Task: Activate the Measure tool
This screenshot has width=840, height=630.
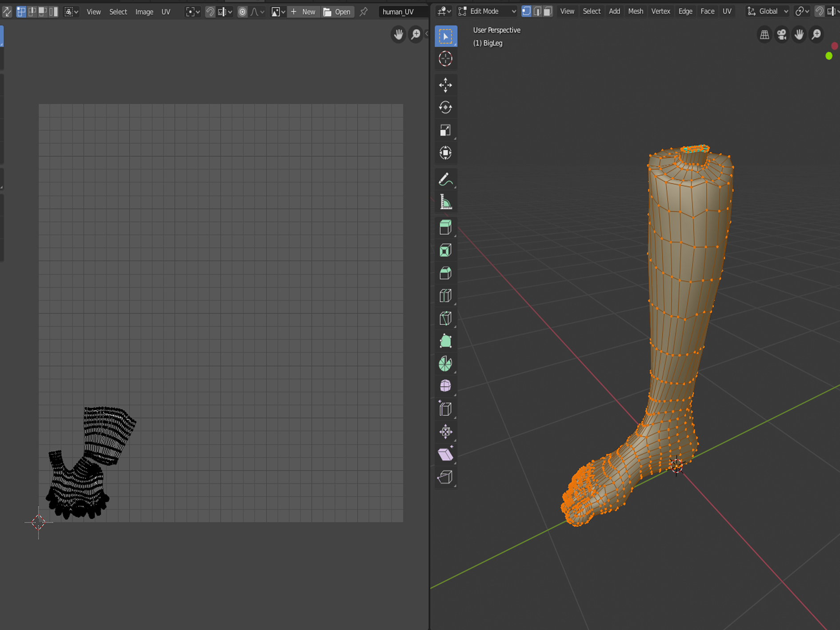Action: coord(445,202)
